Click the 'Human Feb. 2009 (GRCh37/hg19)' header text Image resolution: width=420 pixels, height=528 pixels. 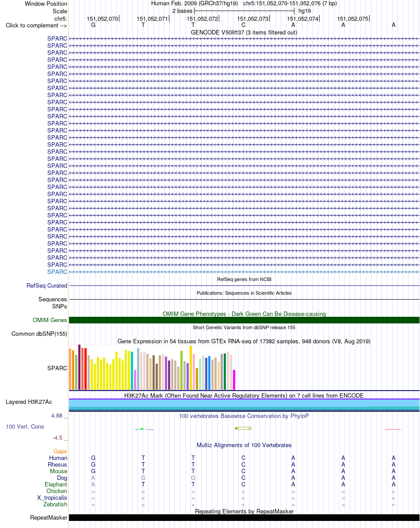coord(195,4)
